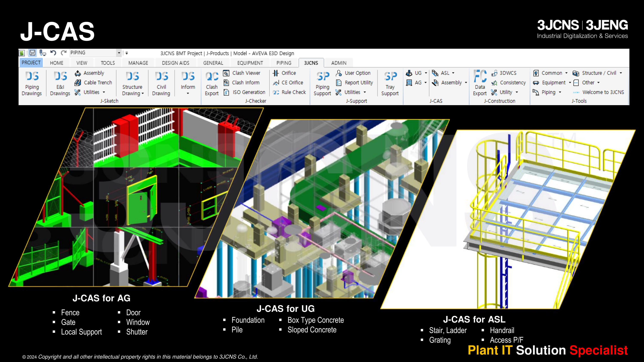This screenshot has height=362, width=644.
Task: Click the J-CAS for ASL platform image
Action: click(x=508, y=219)
